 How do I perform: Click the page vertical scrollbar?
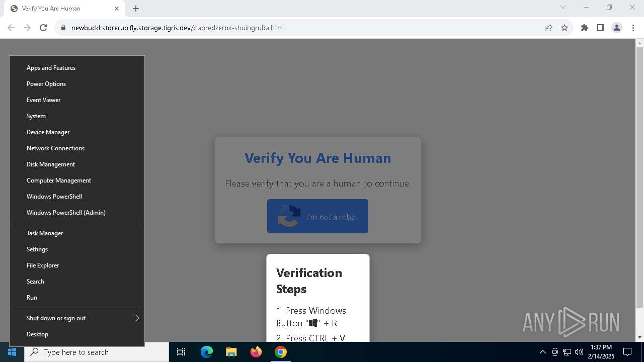pos(639,177)
